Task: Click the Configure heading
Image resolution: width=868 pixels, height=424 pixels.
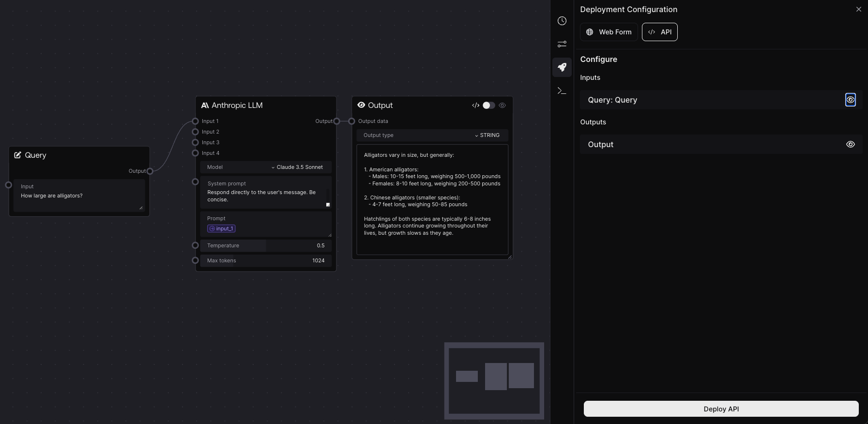Action: (598, 59)
